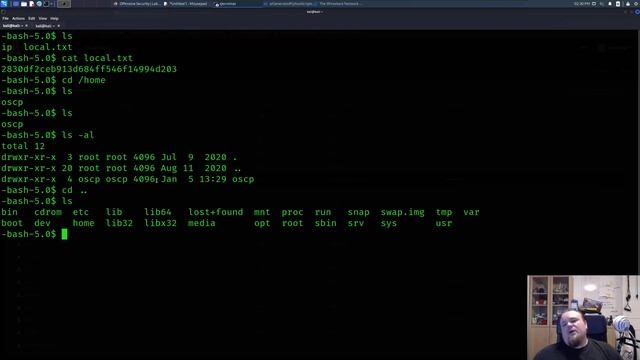Viewport: 640px width, 360px height.
Task: Open the File menu
Action: [5, 18]
